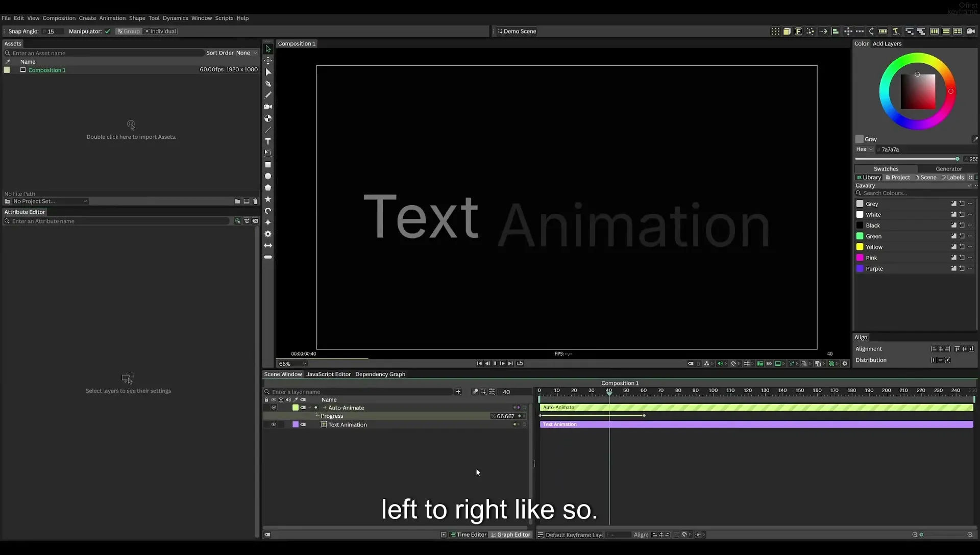
Task: Collapse the Auto-Animate layer expander
Action: [310, 408]
